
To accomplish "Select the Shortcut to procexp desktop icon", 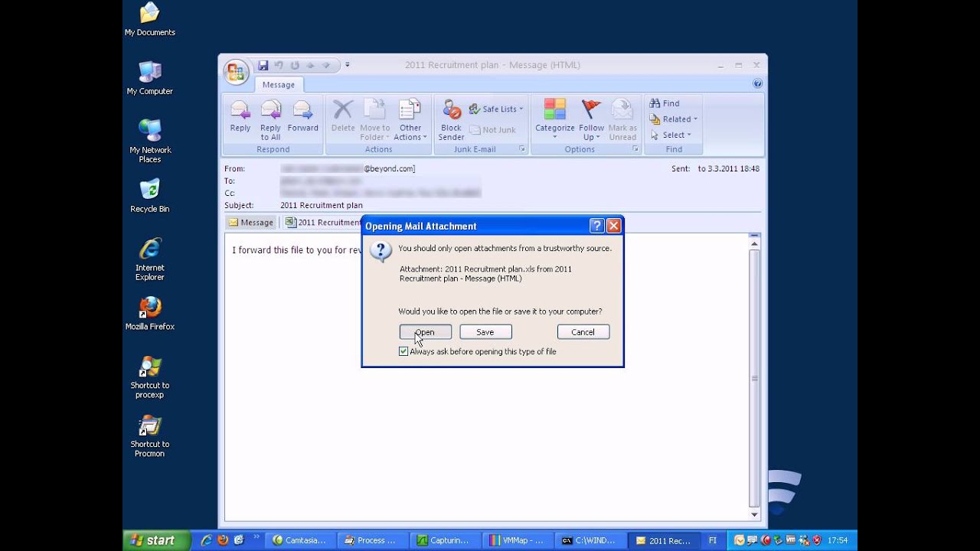I will tap(150, 377).
